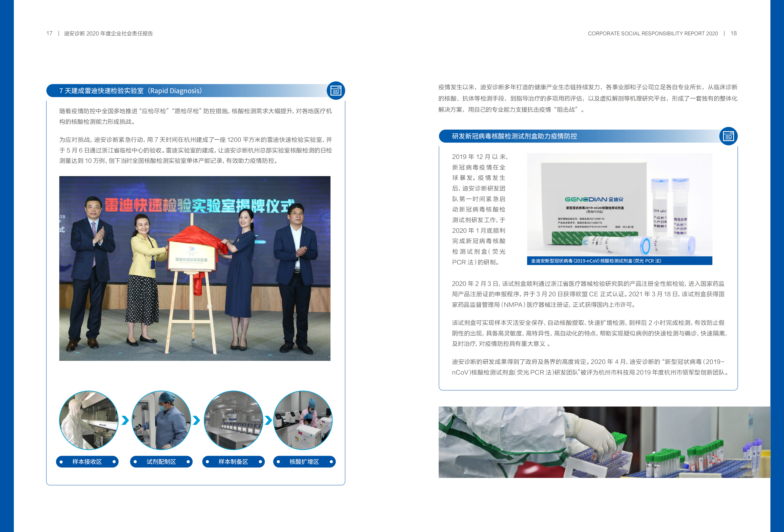This screenshot has height=532, width=784.
Task: Open the test tube rack photo
Action: click(x=604, y=442)
